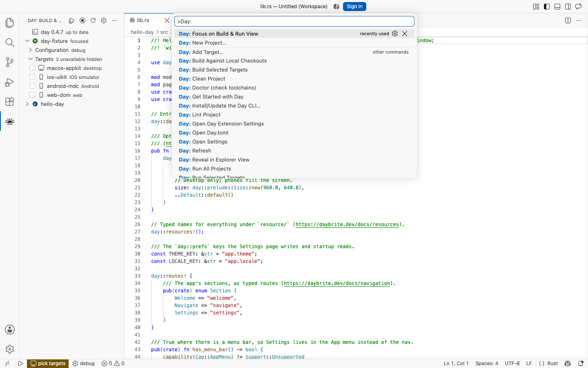Run Day: Add Target... command
588x368 pixels.
pyautogui.click(x=294, y=52)
